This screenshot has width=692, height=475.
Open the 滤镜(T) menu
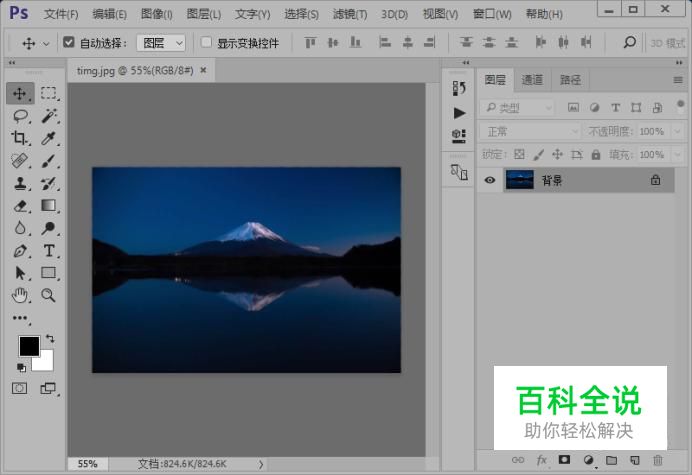tap(350, 14)
